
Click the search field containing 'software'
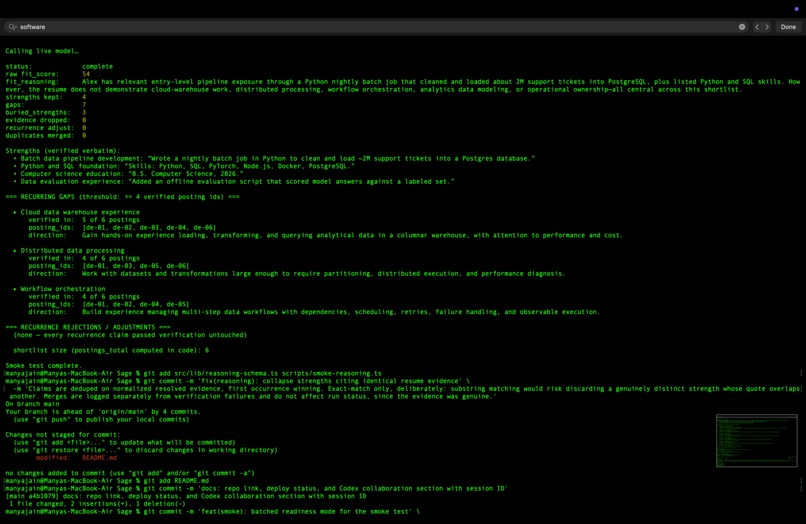[375, 27]
